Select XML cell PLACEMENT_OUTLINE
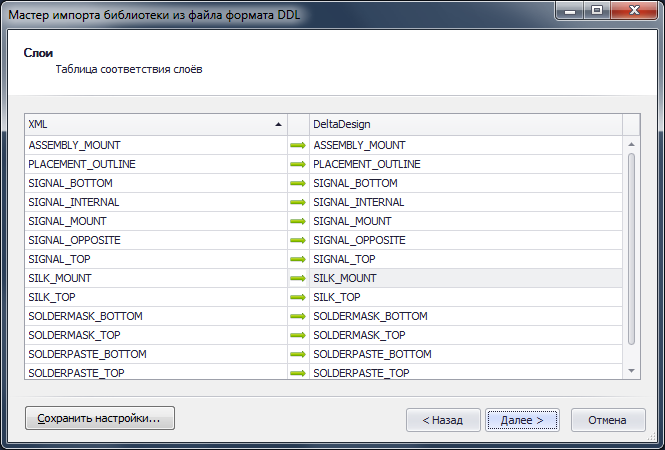This screenshot has width=665, height=450. (x=156, y=164)
